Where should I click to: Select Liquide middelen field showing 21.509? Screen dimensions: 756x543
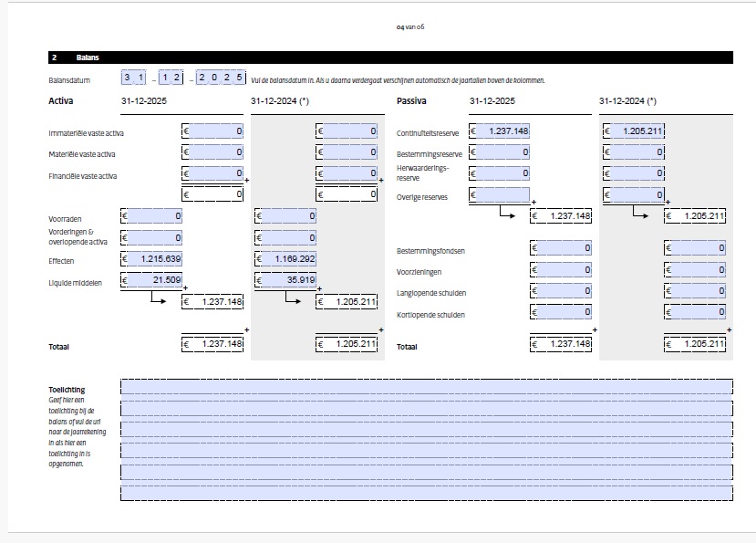151,280
